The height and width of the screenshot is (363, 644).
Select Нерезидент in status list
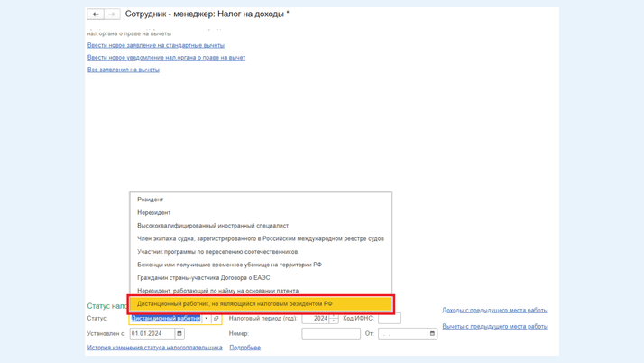click(261, 212)
